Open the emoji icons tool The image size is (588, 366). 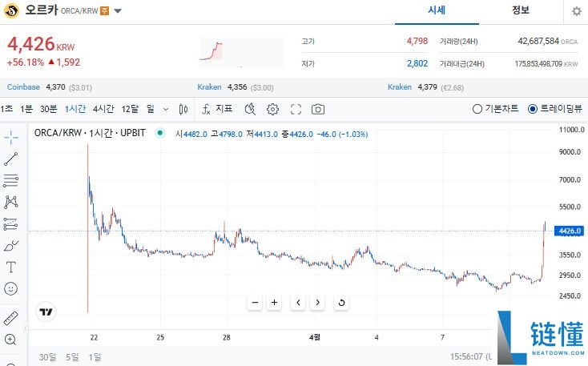click(11, 289)
